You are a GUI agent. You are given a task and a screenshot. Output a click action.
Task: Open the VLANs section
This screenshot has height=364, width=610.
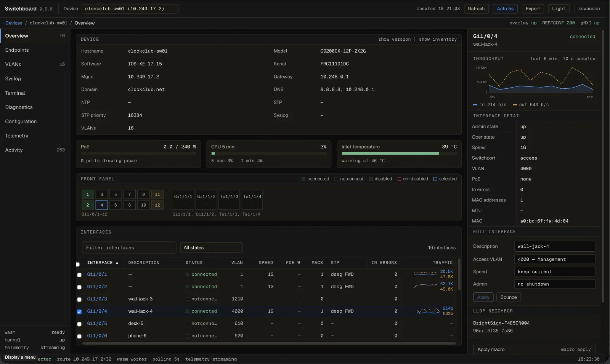click(35, 64)
